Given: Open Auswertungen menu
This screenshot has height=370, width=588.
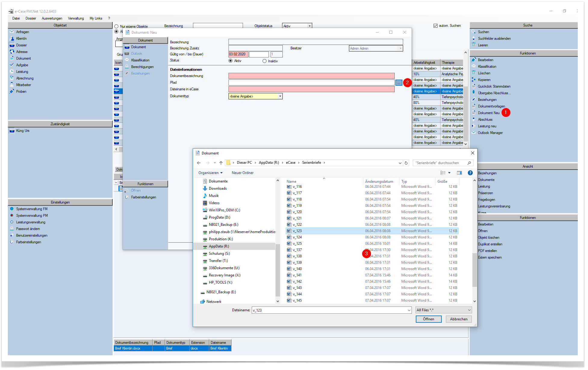Looking at the screenshot, I should (52, 18).
